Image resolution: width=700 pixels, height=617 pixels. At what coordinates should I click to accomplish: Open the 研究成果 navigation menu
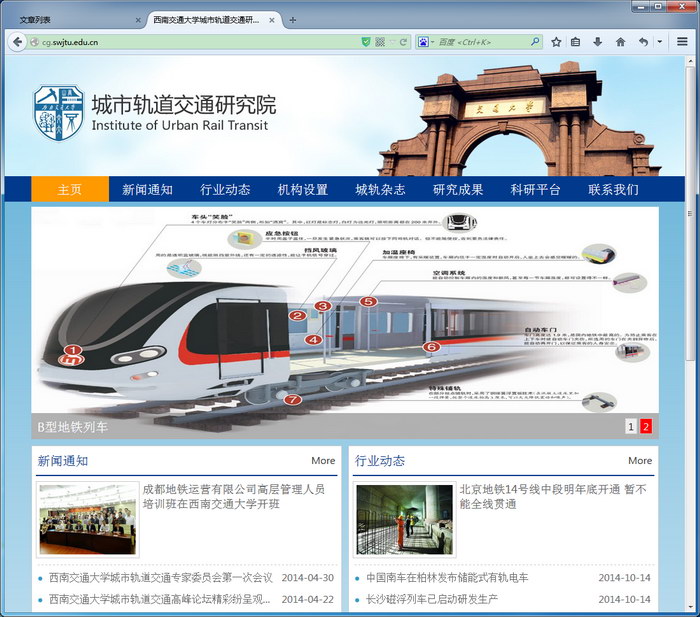click(x=458, y=189)
